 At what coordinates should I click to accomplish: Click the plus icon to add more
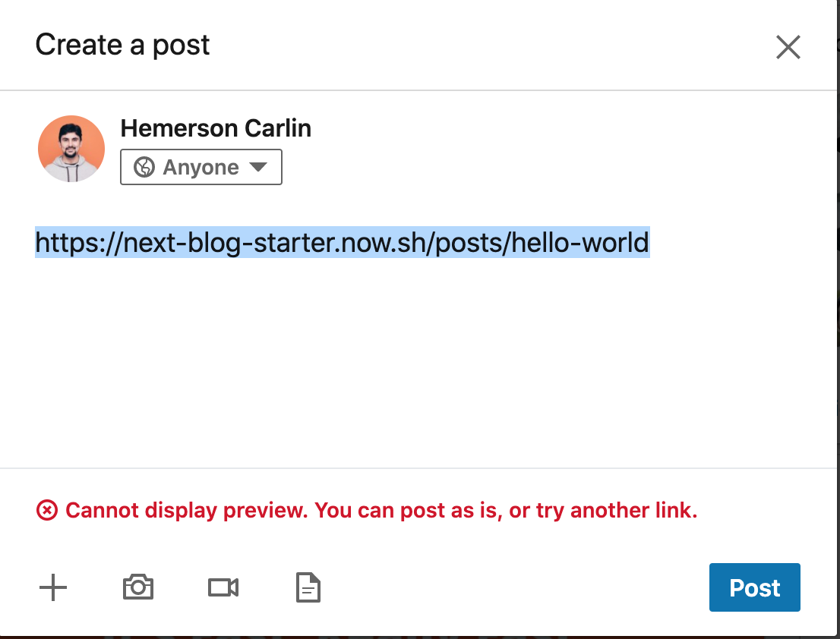coord(53,587)
